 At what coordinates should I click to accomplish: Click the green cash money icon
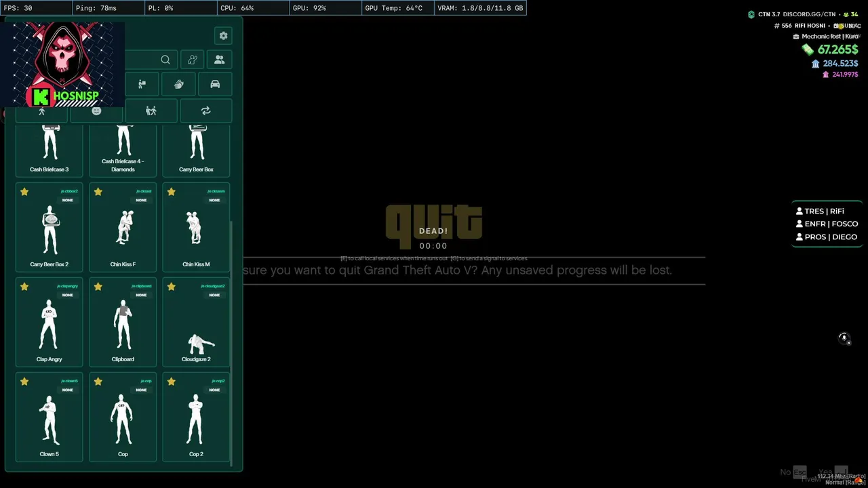[x=808, y=49]
